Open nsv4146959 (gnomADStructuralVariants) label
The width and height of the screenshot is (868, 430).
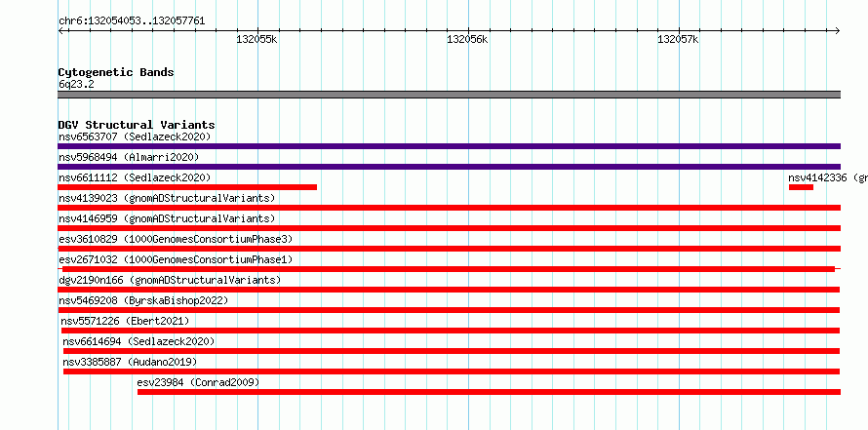pyautogui.click(x=167, y=218)
